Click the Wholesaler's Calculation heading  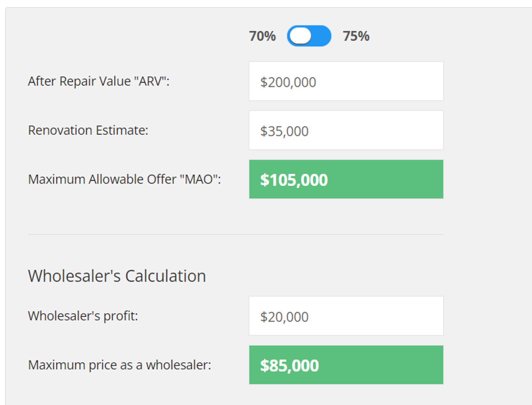[117, 276]
